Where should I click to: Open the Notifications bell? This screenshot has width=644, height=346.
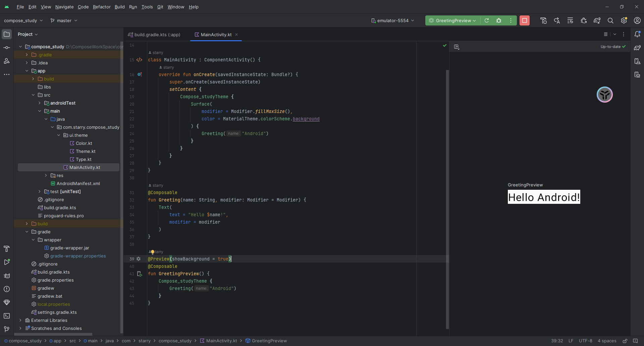(x=637, y=34)
